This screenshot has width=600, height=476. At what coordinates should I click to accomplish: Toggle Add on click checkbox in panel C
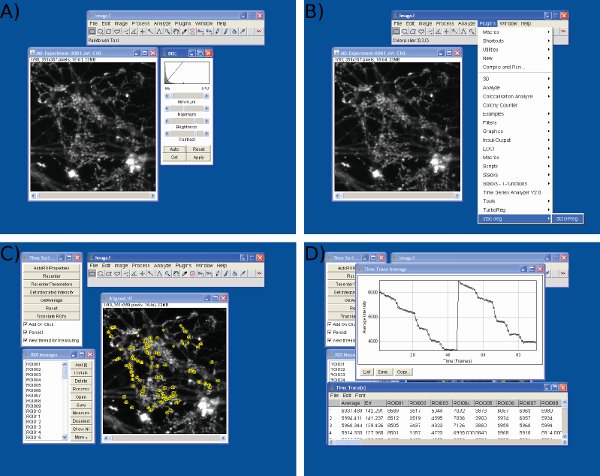point(26,324)
